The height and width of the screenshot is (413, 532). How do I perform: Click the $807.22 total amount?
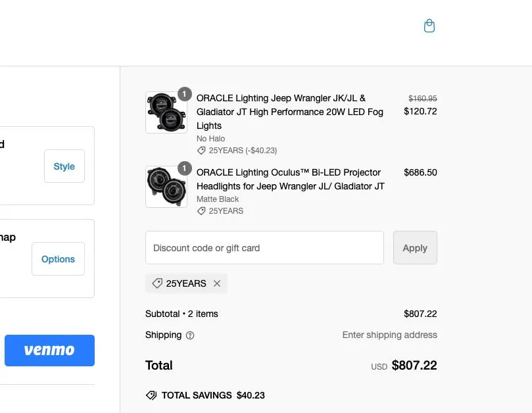(414, 366)
